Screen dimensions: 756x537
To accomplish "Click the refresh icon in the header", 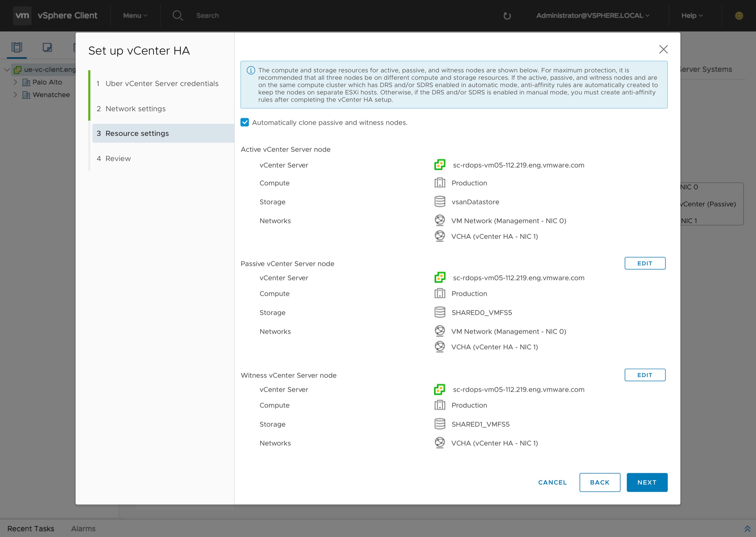I will coord(507,16).
